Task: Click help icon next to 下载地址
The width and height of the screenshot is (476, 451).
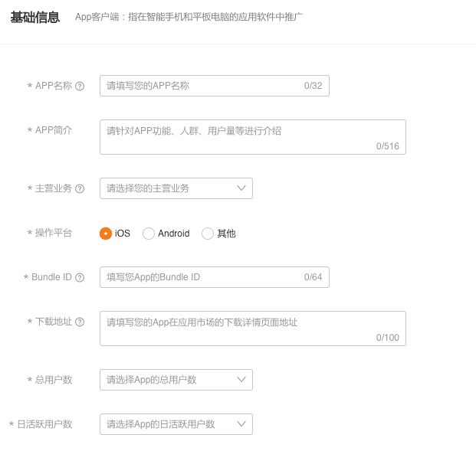Action: pyautogui.click(x=80, y=322)
